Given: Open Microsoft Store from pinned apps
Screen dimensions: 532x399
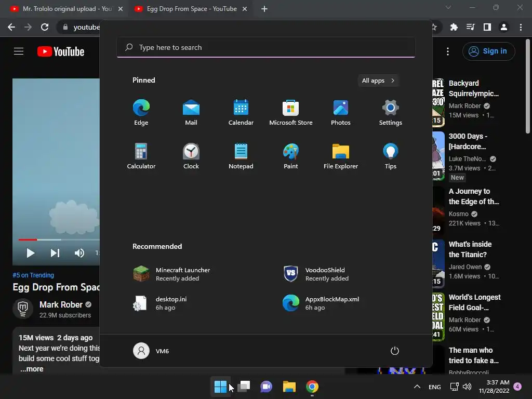Looking at the screenshot, I should pos(291,113).
